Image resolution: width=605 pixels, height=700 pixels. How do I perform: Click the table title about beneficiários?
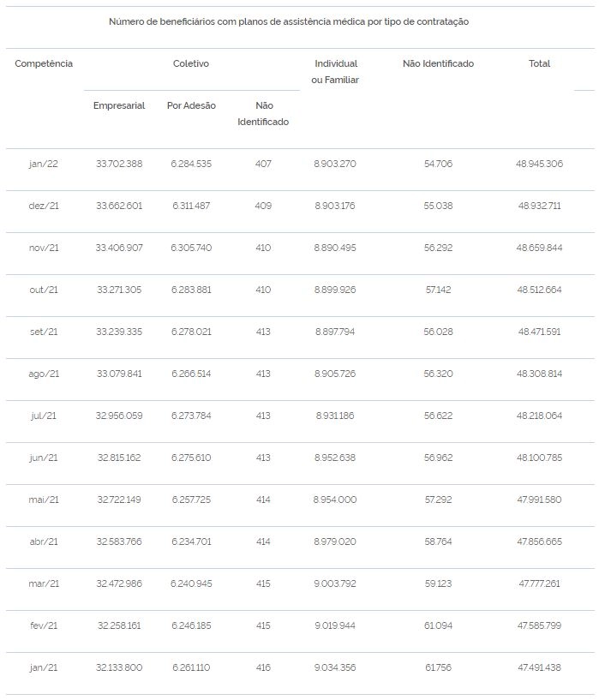click(289, 21)
